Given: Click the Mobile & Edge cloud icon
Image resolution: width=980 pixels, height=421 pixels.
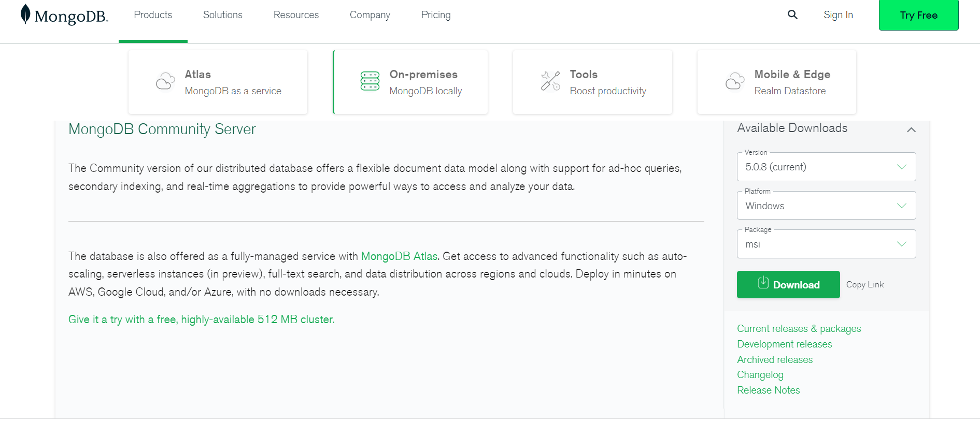Looking at the screenshot, I should pos(735,81).
